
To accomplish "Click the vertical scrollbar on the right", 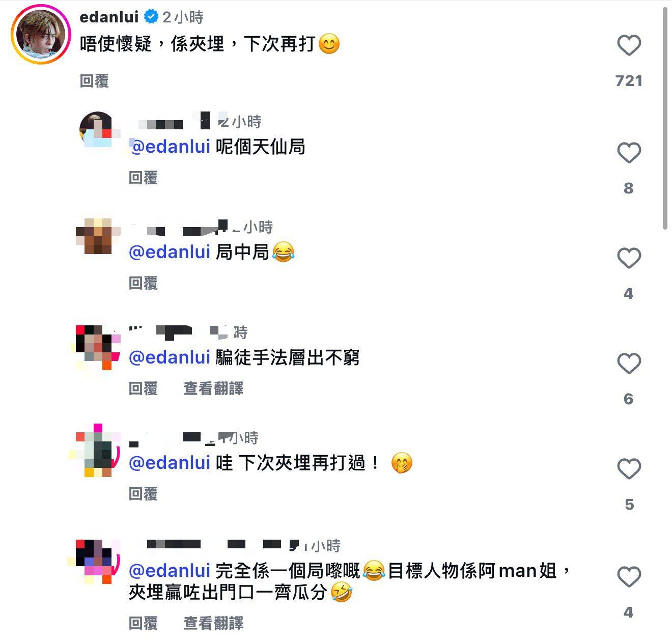I will click(665, 117).
